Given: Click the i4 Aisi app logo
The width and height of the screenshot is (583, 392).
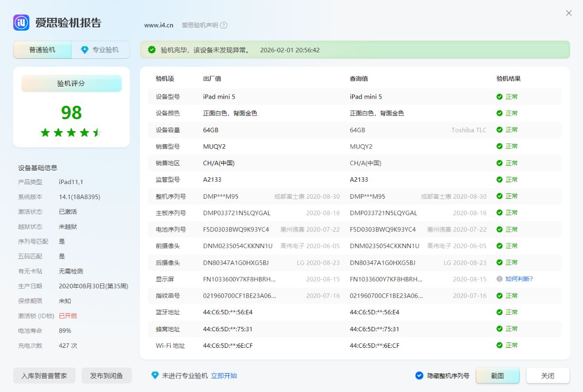Looking at the screenshot, I should coord(21,22).
